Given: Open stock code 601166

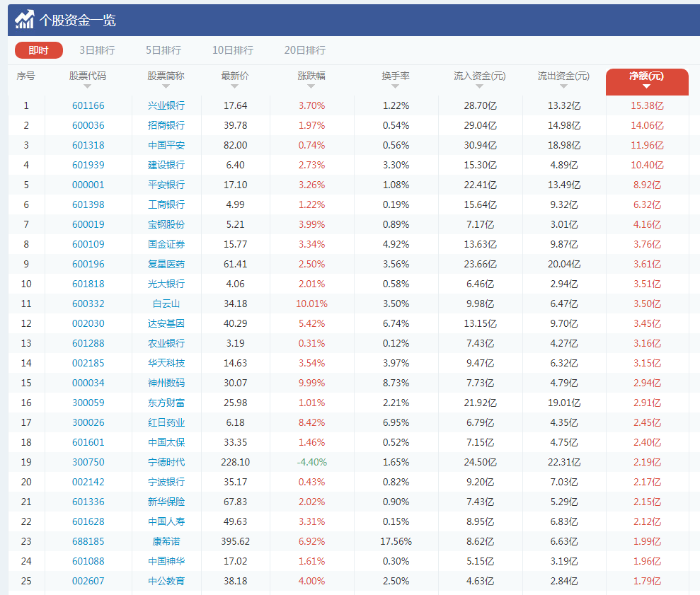Looking at the screenshot, I should tap(88, 106).
